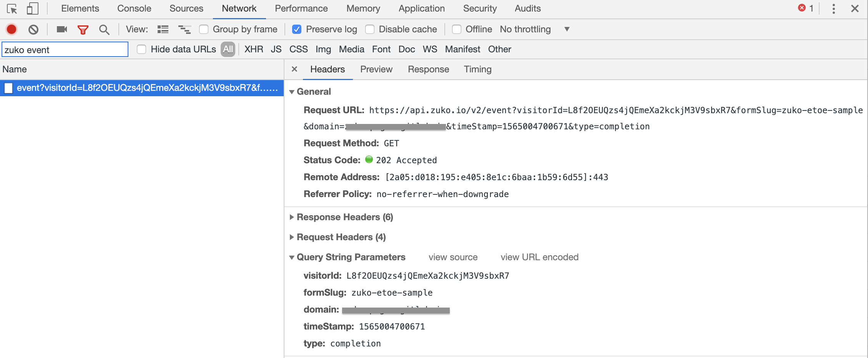
Task: Select the event?visitorId request row
Action: [x=142, y=88]
